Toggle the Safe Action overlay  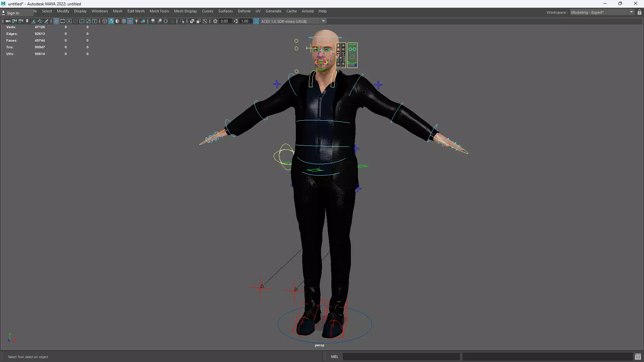[88, 21]
